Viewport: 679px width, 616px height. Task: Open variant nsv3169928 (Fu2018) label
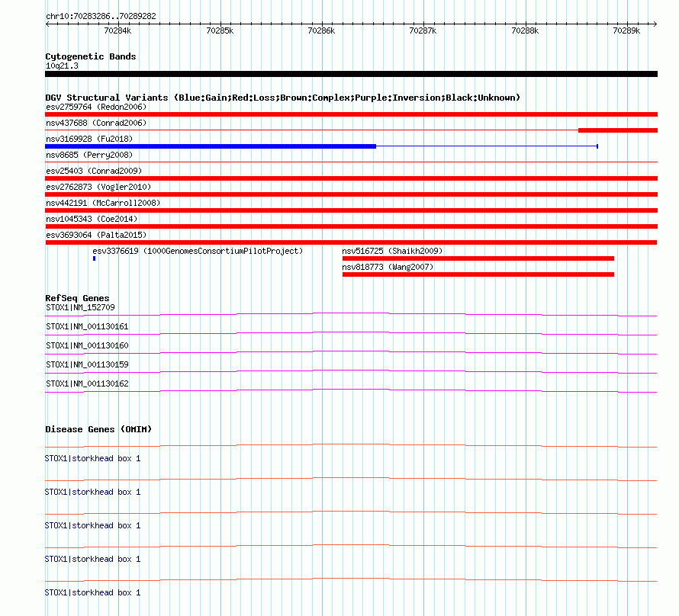89,139
